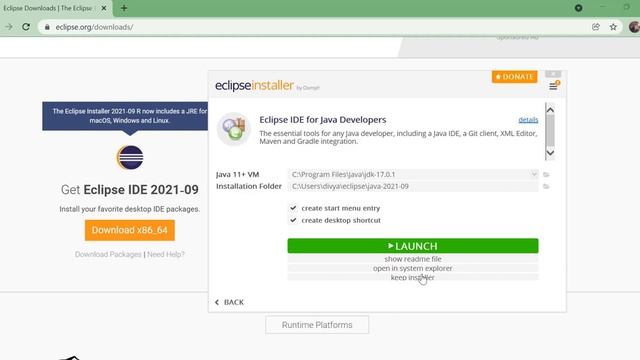
Task: Toggle create desktop shortcut checkbox
Action: point(293,220)
